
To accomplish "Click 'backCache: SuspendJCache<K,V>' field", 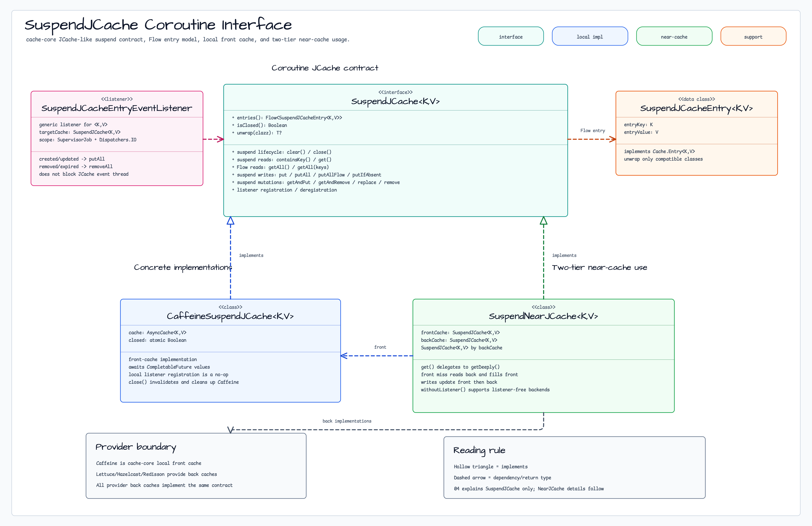I will (x=459, y=340).
